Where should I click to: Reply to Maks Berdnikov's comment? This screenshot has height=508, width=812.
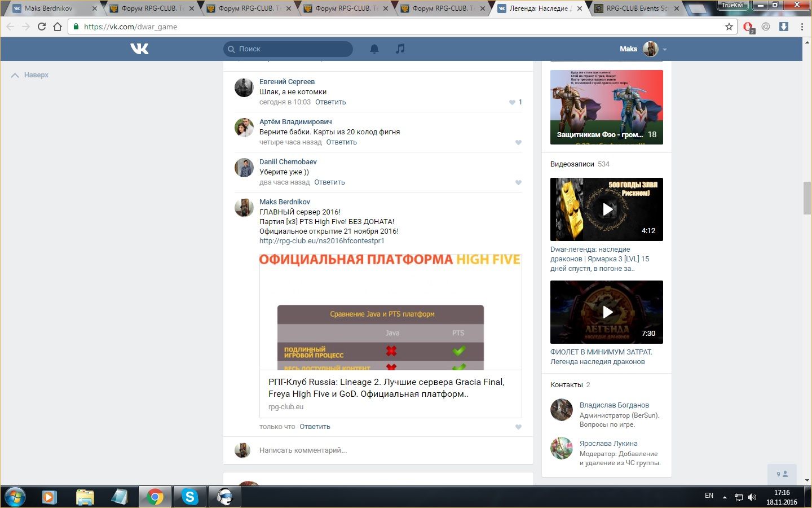click(x=315, y=427)
